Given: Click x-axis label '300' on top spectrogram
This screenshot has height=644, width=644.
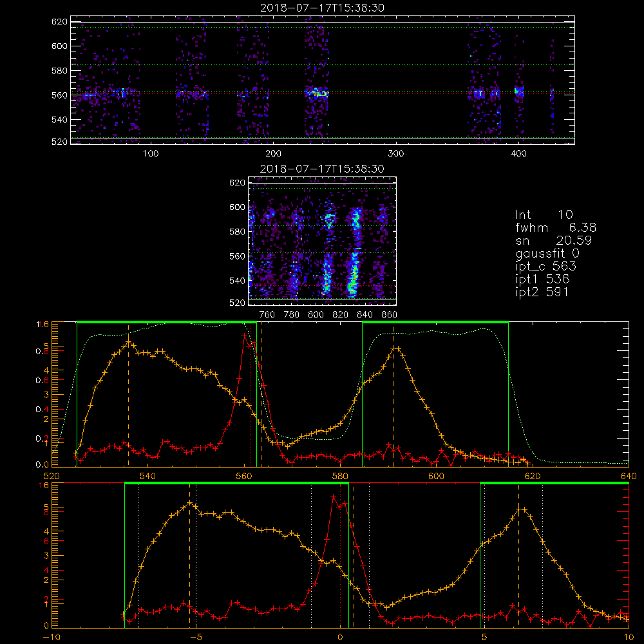Looking at the screenshot, I should (396, 154).
